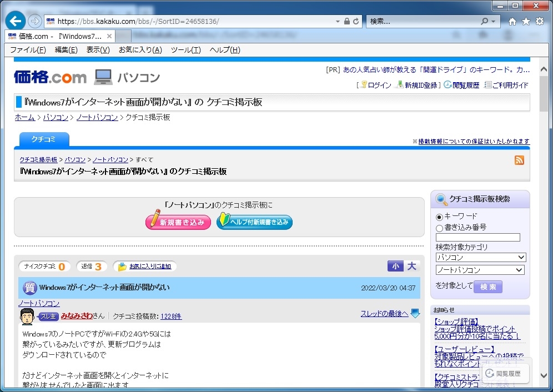553x392 pixels.
Task: Click the pink 新規書き込み button
Action: click(178, 221)
